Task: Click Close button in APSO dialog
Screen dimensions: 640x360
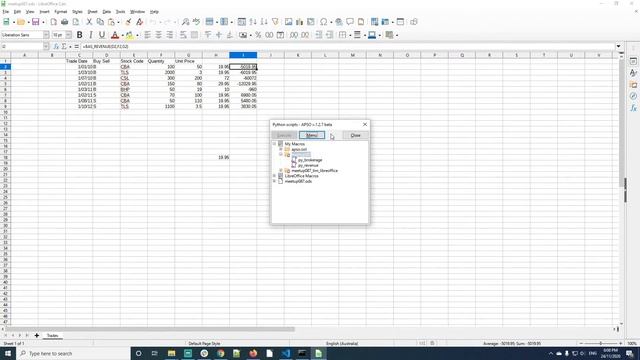Action: pos(356,135)
